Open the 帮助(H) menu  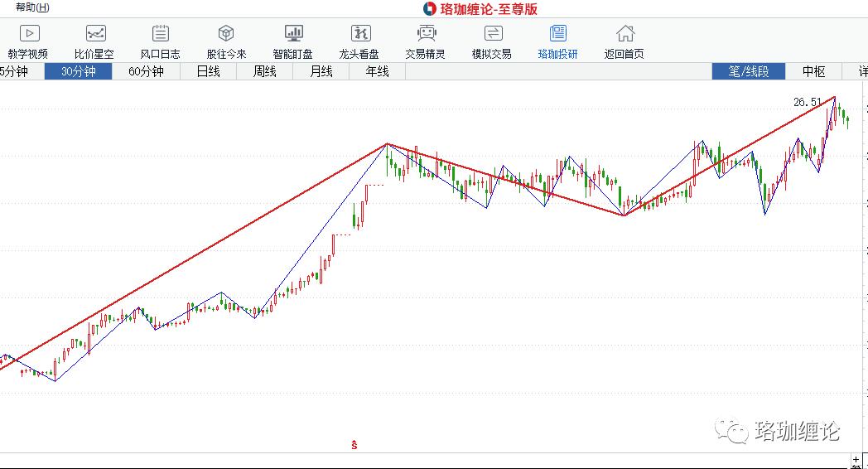[32, 7]
